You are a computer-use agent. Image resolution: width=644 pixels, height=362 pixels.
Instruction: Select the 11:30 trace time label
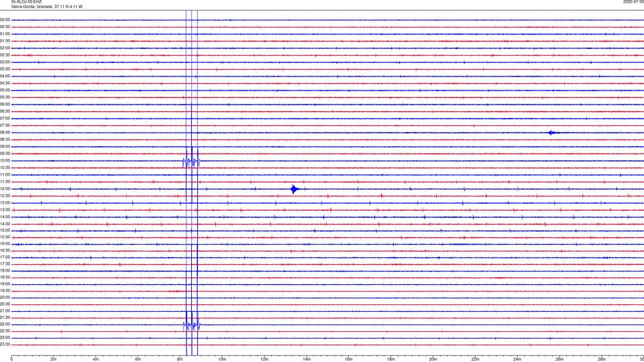[x=5, y=182]
